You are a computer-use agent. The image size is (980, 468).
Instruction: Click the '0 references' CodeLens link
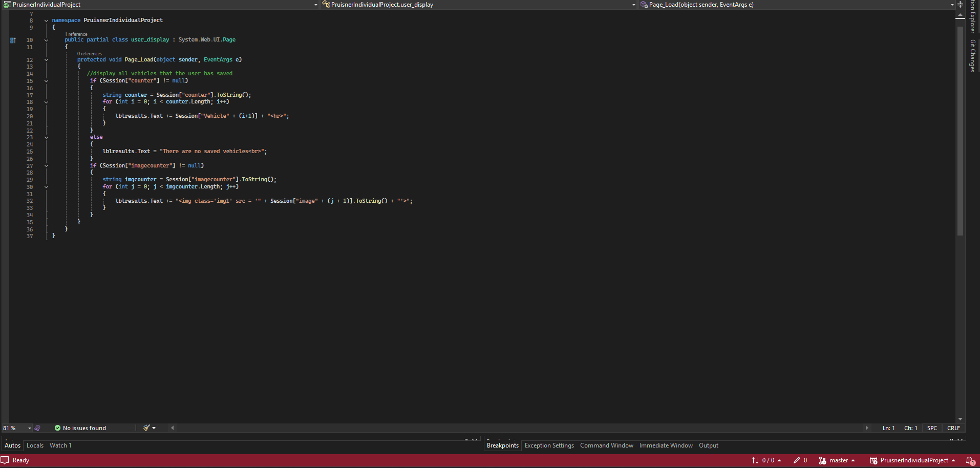point(90,54)
